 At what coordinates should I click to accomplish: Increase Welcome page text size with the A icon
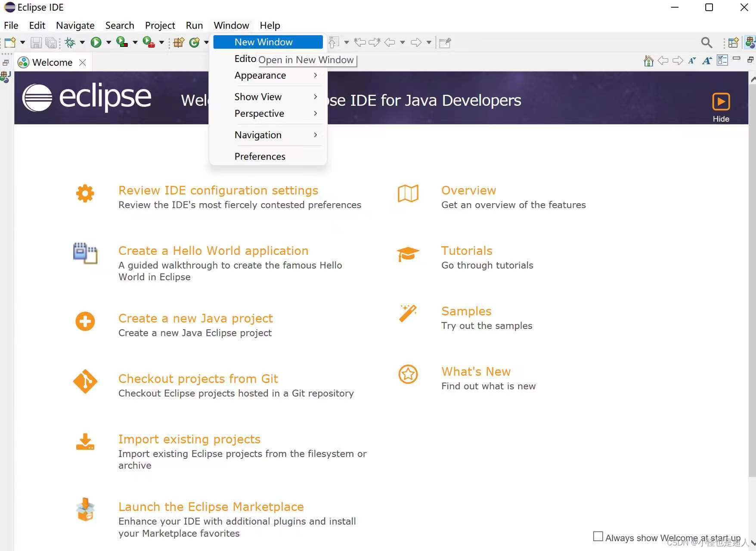(707, 60)
